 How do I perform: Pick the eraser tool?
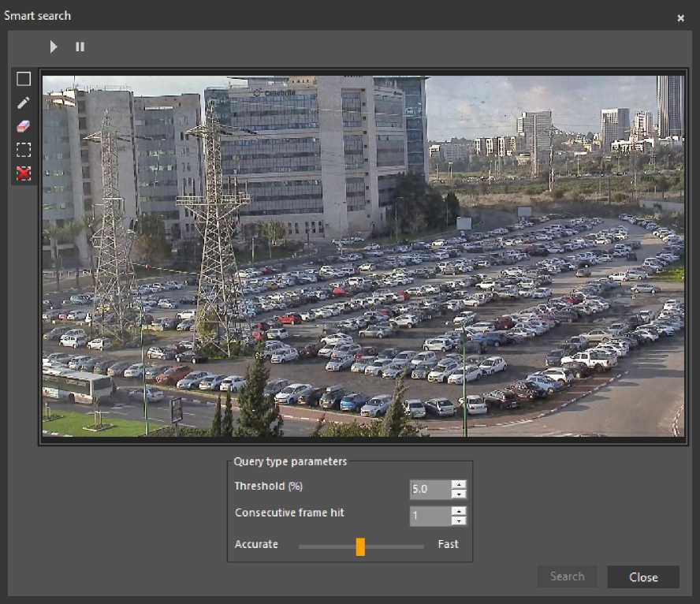pos(24,126)
